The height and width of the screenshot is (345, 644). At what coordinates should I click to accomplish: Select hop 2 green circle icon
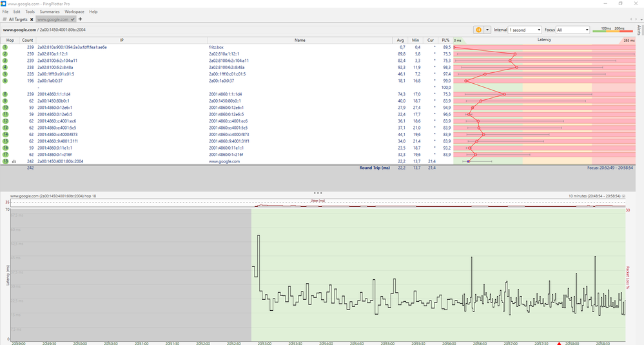pos(5,54)
